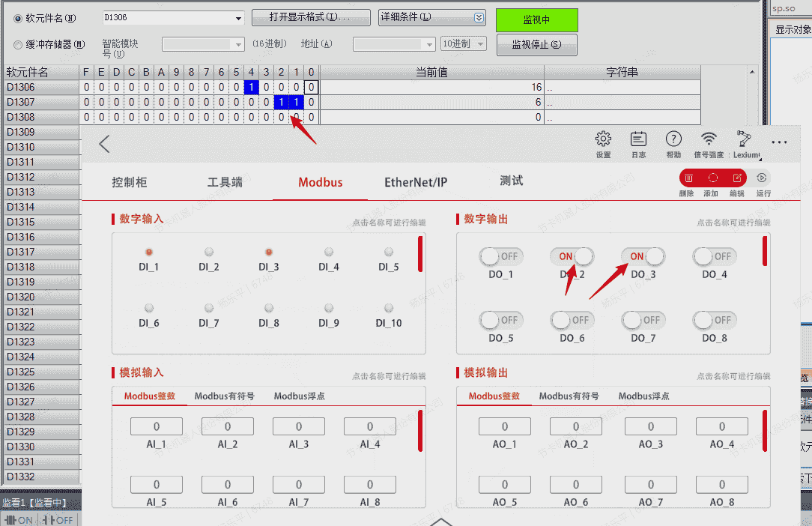Open the 设置 gear icon
The width and height of the screenshot is (812, 526).
tap(603, 139)
